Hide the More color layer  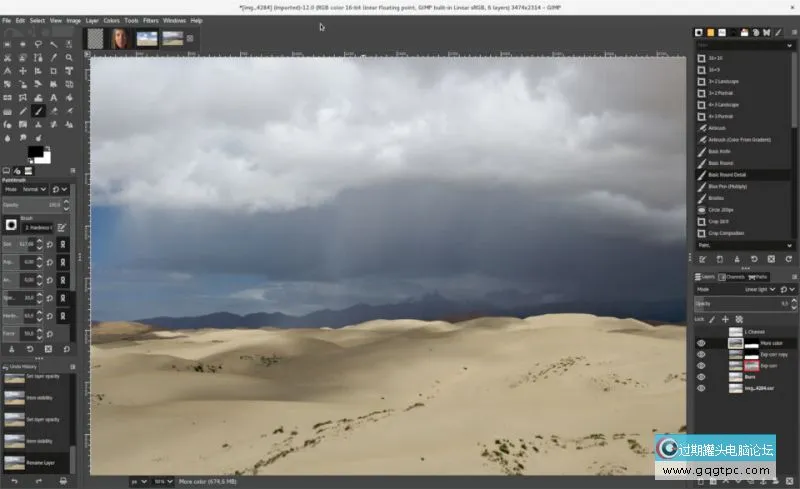point(700,343)
